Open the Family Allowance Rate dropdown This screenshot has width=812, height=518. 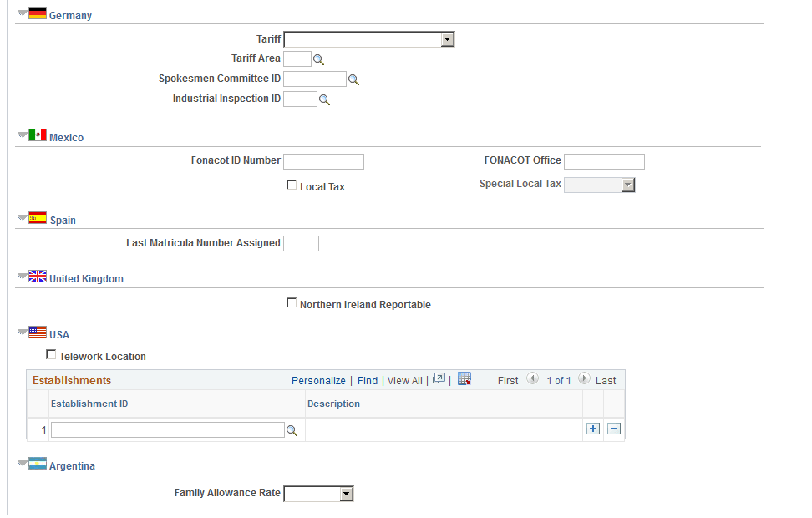346,493
